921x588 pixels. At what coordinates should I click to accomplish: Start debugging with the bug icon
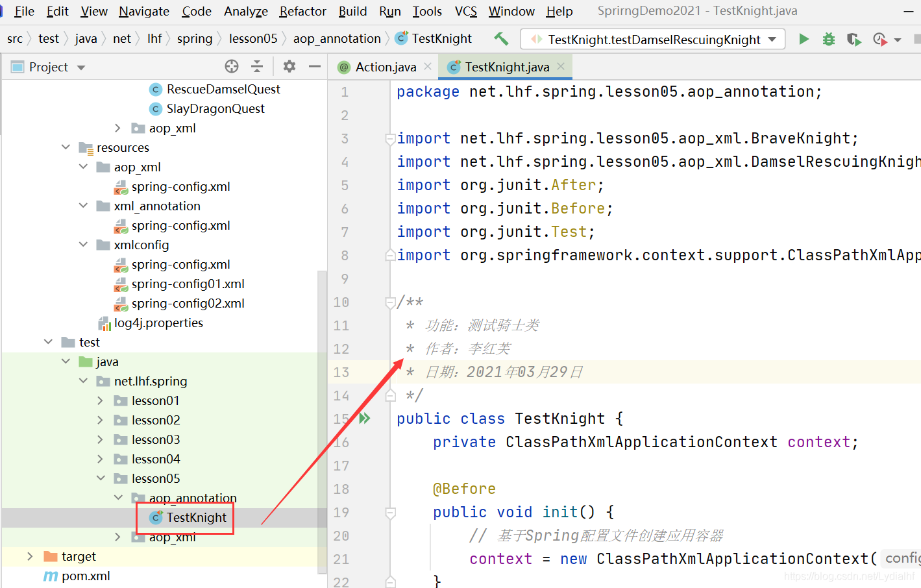click(829, 39)
